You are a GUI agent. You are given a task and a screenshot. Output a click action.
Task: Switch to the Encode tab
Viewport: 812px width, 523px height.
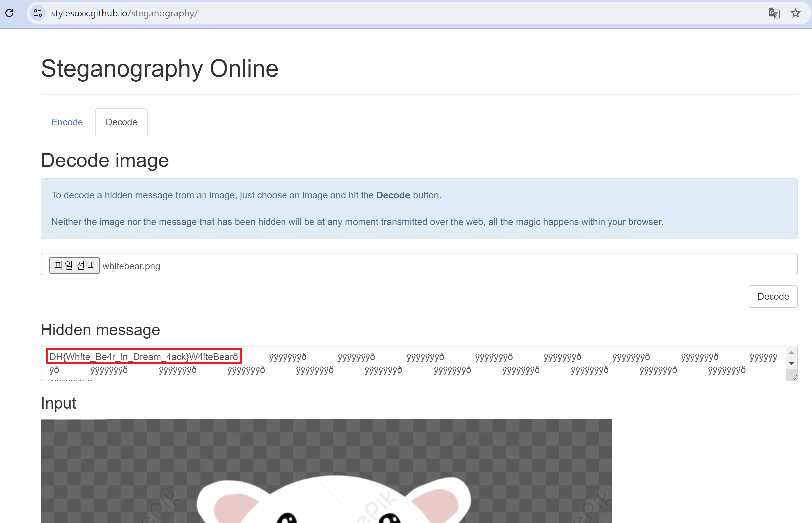(67, 122)
